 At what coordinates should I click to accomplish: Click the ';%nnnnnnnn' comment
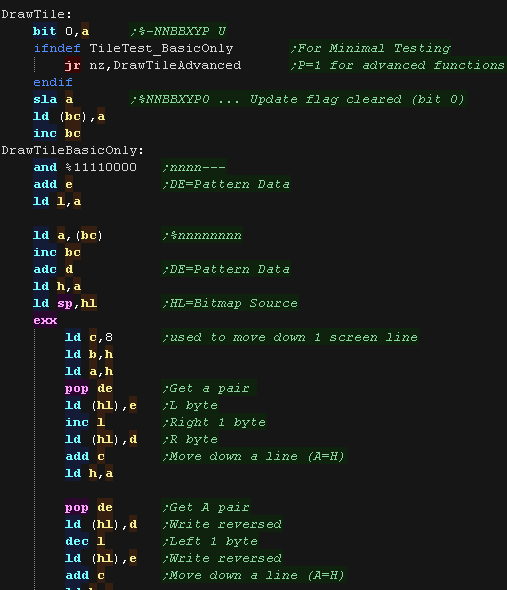coord(202,235)
